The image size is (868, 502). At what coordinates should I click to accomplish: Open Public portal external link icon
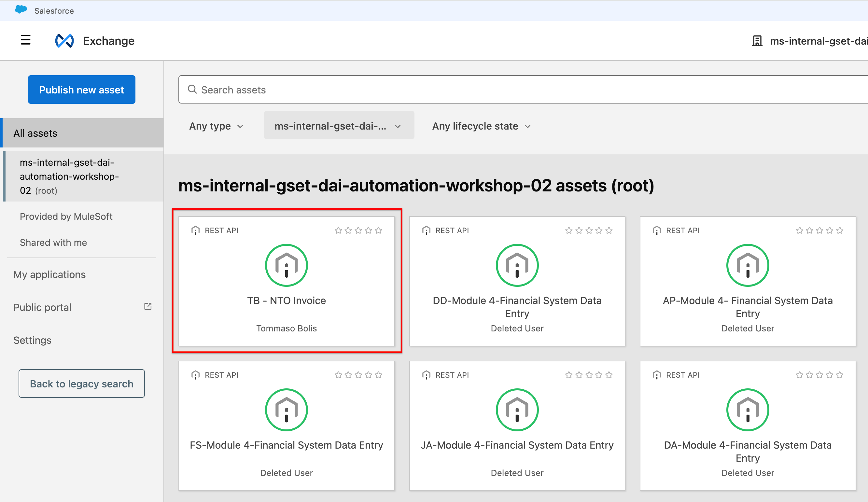[x=148, y=306]
